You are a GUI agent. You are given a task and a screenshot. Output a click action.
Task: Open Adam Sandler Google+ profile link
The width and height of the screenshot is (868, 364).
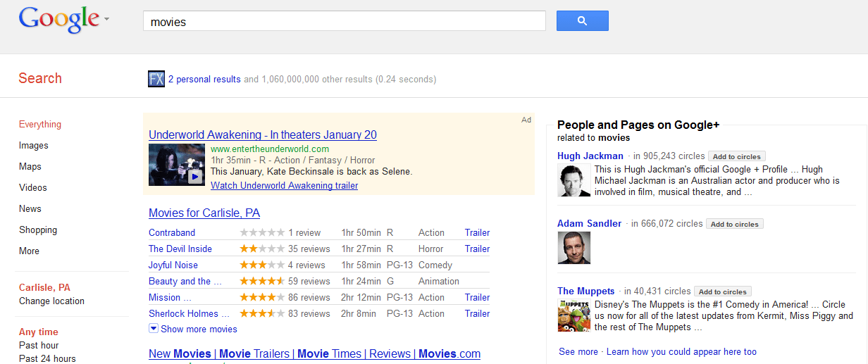pos(590,224)
